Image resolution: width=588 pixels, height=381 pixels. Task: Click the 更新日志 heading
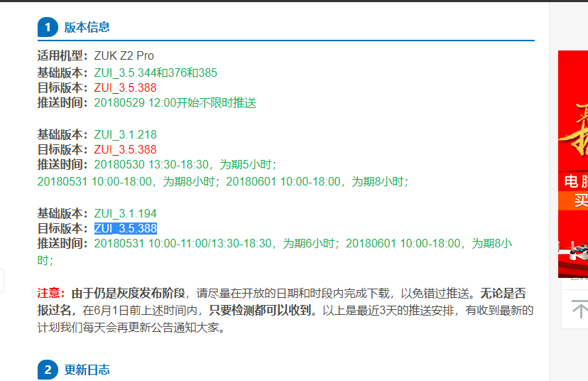(87, 370)
